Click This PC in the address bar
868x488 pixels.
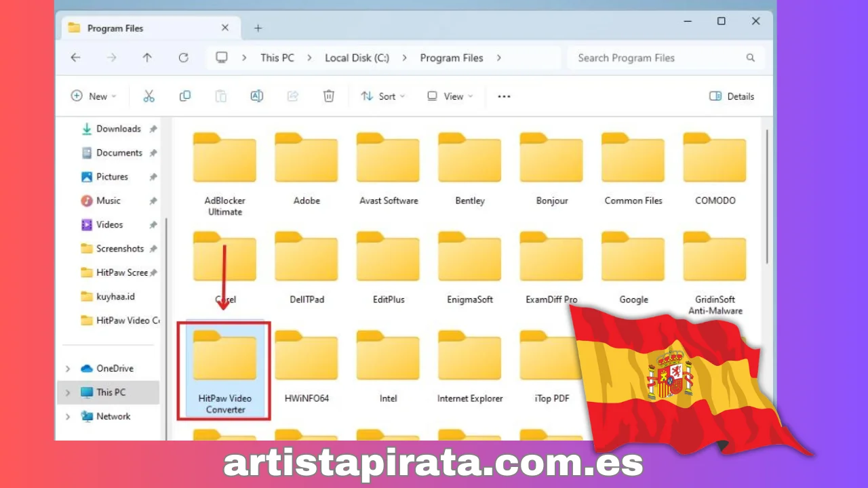click(277, 58)
